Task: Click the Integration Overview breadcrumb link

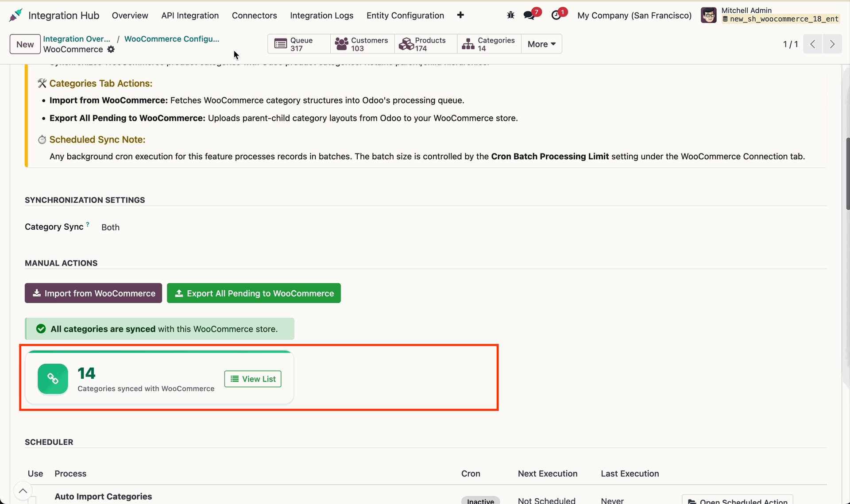Action: coord(77,39)
